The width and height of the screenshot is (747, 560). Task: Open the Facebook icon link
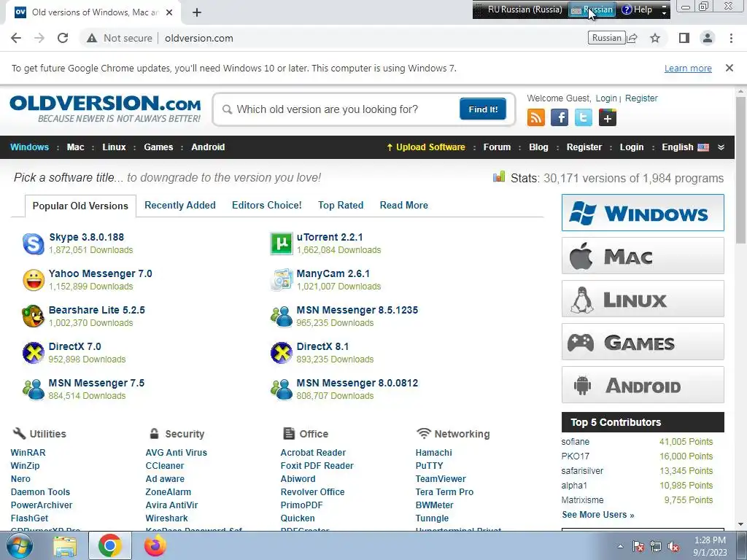click(560, 117)
